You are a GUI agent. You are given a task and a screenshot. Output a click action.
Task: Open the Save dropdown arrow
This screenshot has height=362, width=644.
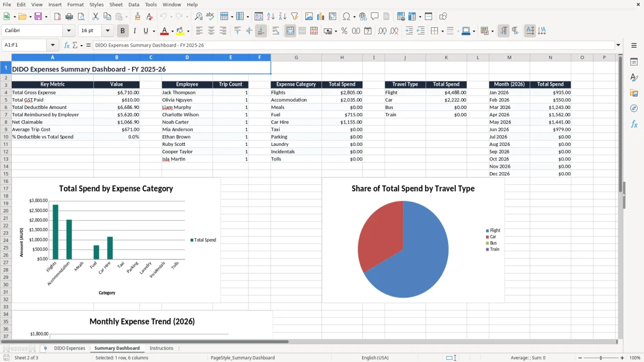tap(46, 17)
